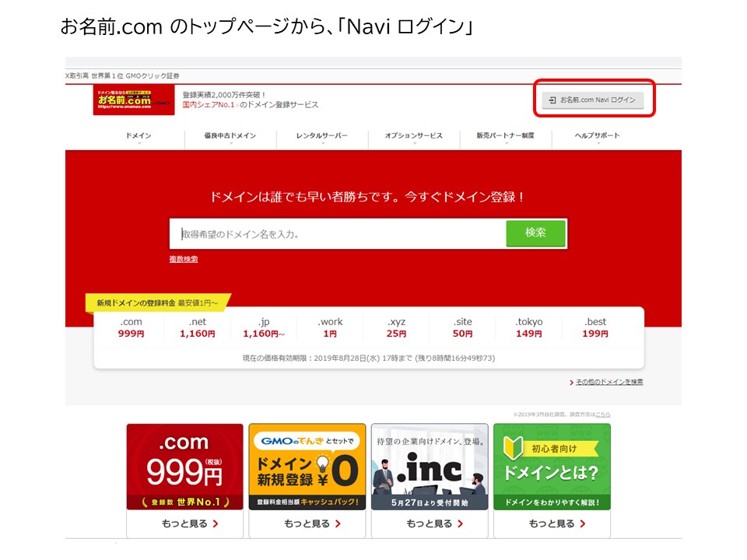Open the ドメイン menu
This screenshot has width=747, height=560.
pos(139,135)
